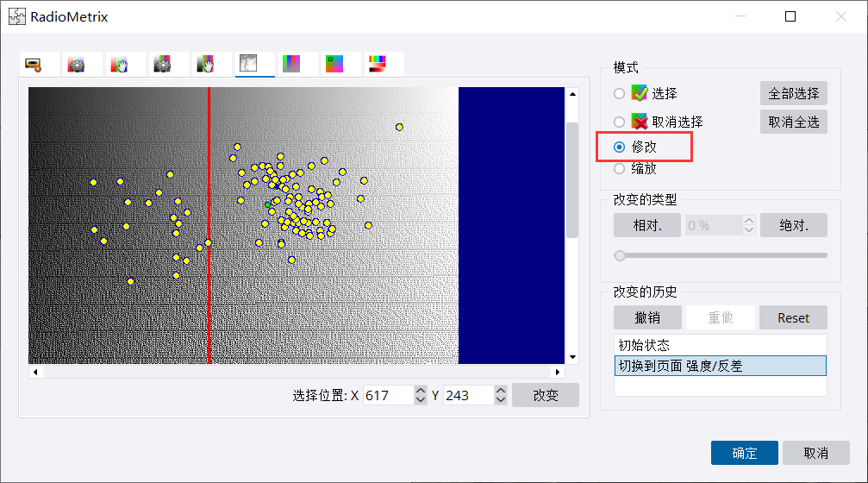Open the first tab with cassette icon
Viewport: 868px width, 483px height.
(x=34, y=64)
